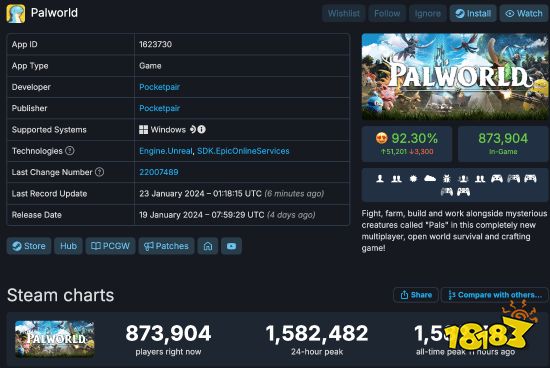The height and width of the screenshot is (368, 550).
Task: Click the 873,904 players right now figure
Action: [168, 333]
